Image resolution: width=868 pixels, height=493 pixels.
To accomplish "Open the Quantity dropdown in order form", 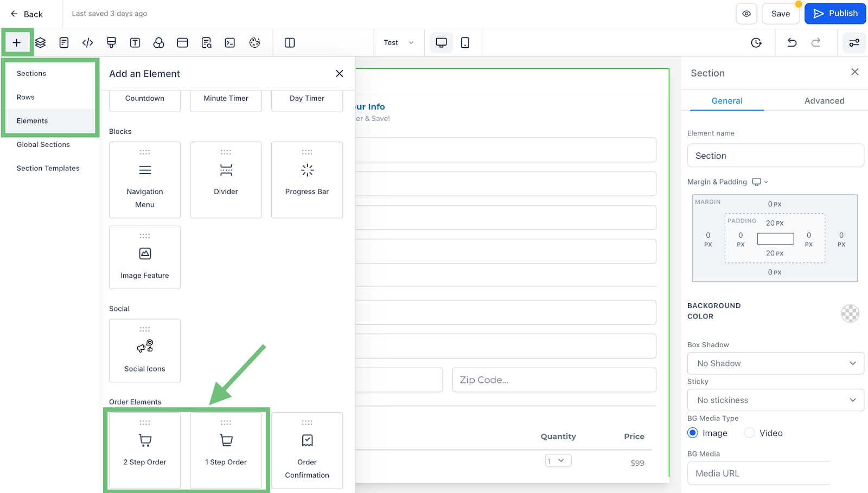I will (558, 461).
